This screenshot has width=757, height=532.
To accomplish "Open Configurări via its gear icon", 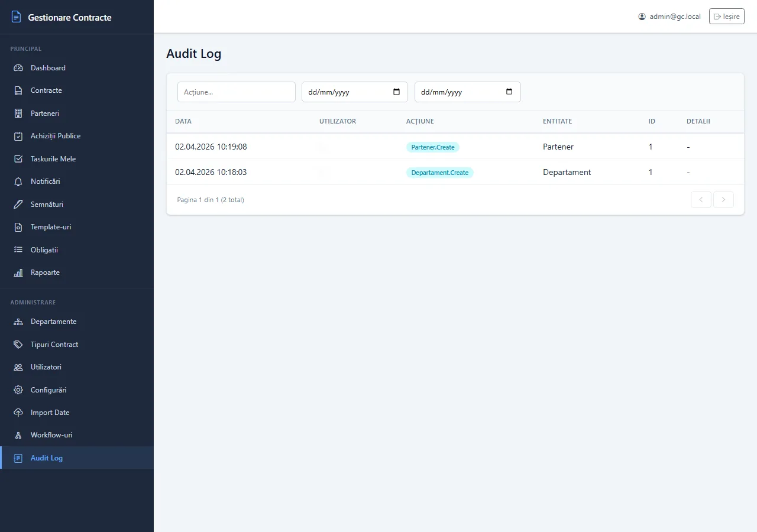I will click(18, 390).
